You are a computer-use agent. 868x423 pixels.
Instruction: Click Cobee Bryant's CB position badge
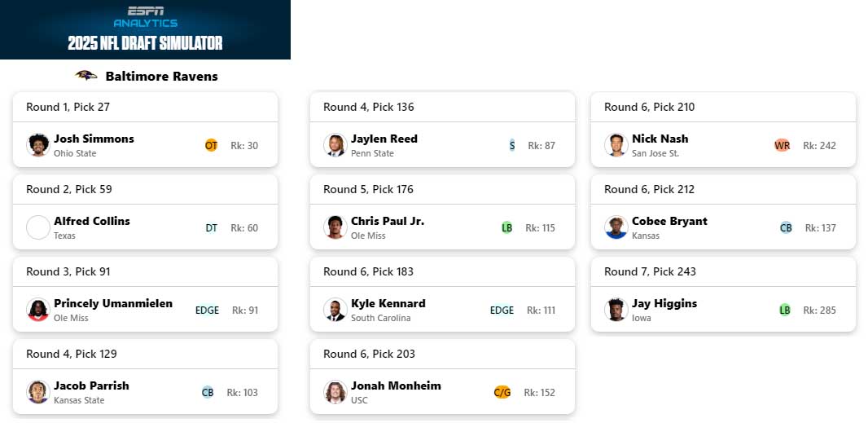[786, 228]
